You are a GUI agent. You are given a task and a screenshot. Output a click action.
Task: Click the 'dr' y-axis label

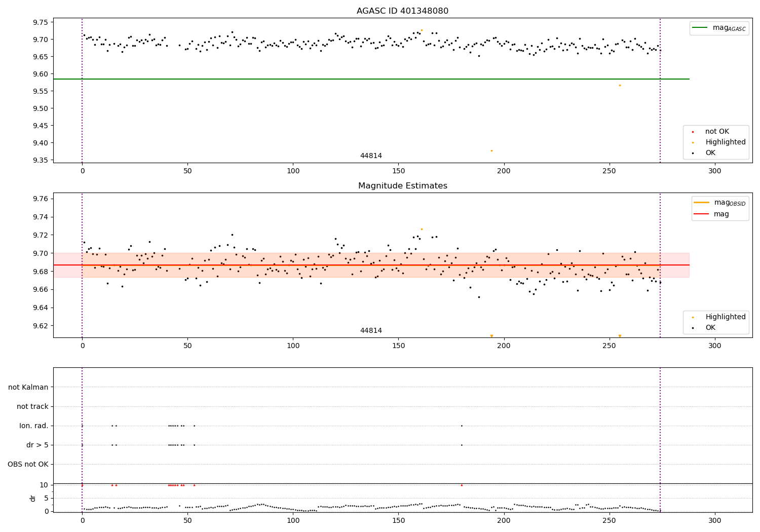click(x=33, y=498)
